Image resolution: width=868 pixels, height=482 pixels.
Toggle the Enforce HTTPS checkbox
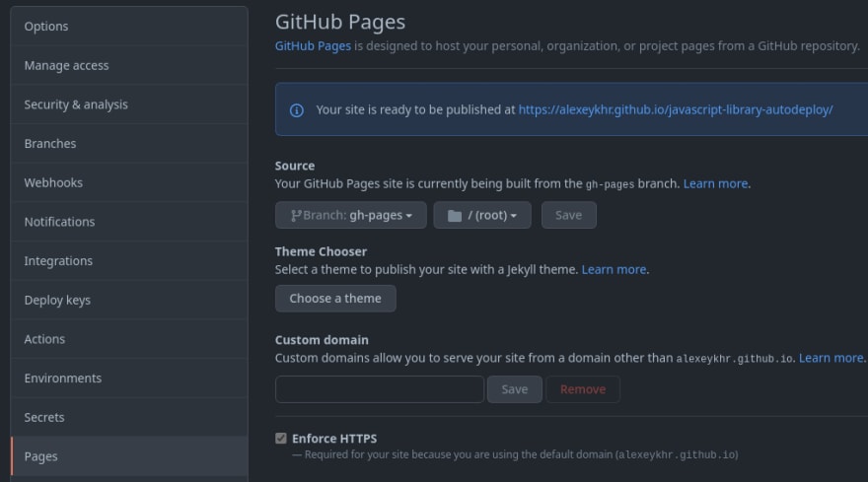tap(281, 439)
